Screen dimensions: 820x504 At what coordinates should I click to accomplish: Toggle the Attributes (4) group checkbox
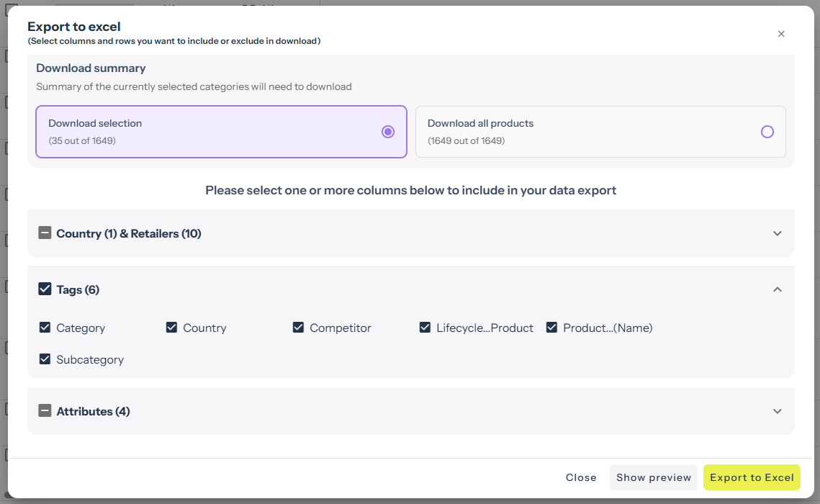(45, 411)
